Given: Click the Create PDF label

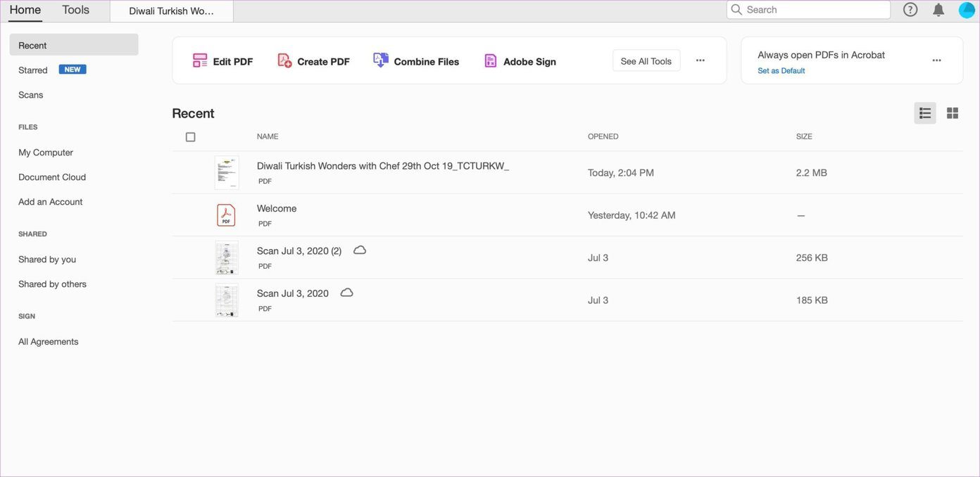Looking at the screenshot, I should tap(323, 62).
